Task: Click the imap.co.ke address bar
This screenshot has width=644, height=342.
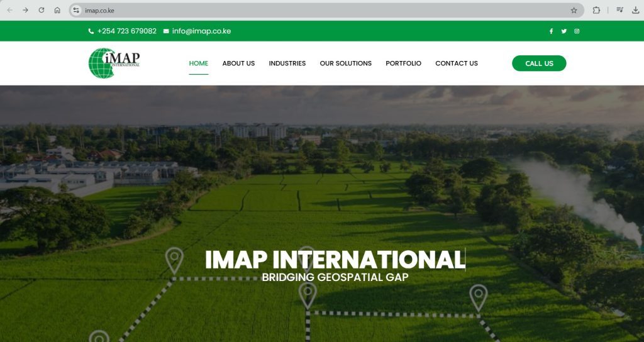Action: coord(314,10)
